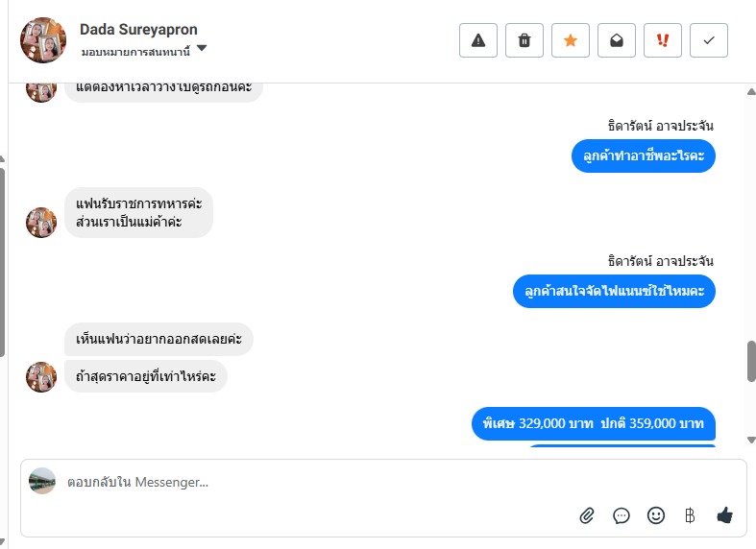Click the spam warning triangle icon
The width and height of the screenshot is (756, 549).
coord(478,40)
